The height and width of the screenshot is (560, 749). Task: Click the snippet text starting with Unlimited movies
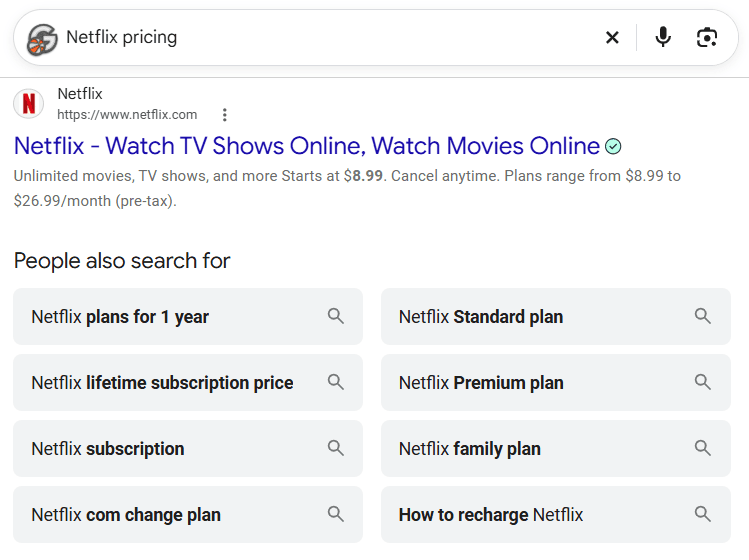pyautogui.click(x=347, y=188)
